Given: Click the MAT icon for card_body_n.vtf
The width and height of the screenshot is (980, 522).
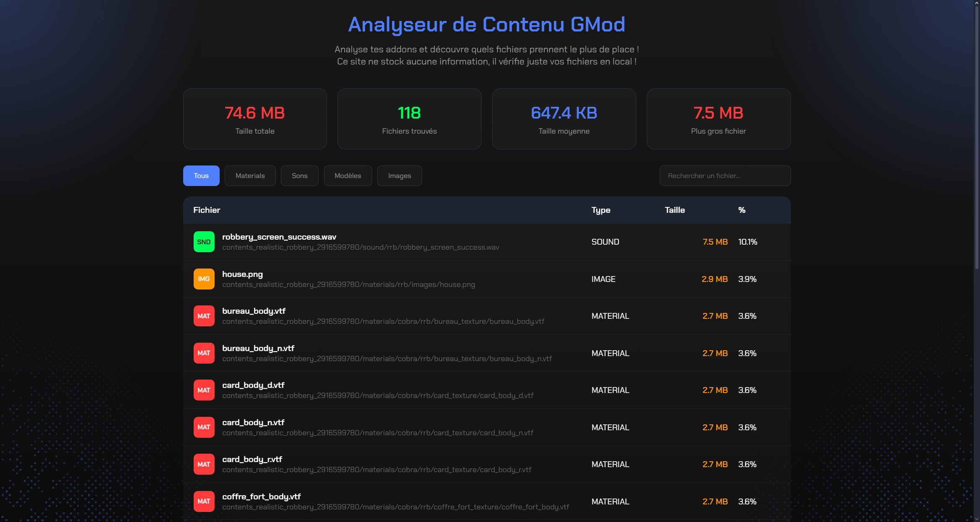Looking at the screenshot, I should (x=204, y=427).
